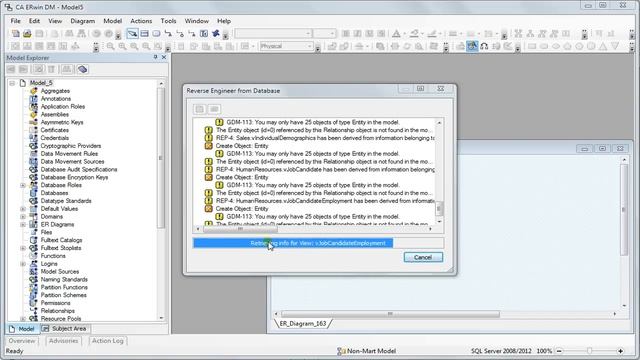Open the Advisories tab
This screenshot has height=360, width=640.
(x=63, y=340)
